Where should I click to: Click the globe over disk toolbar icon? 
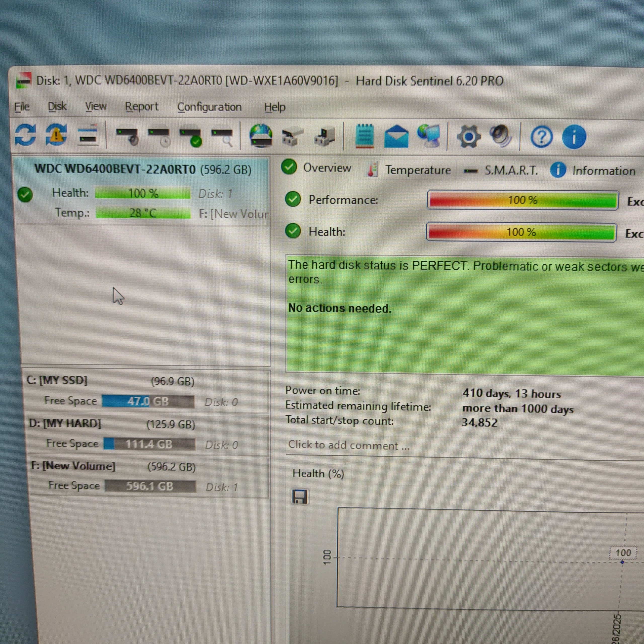click(x=261, y=136)
